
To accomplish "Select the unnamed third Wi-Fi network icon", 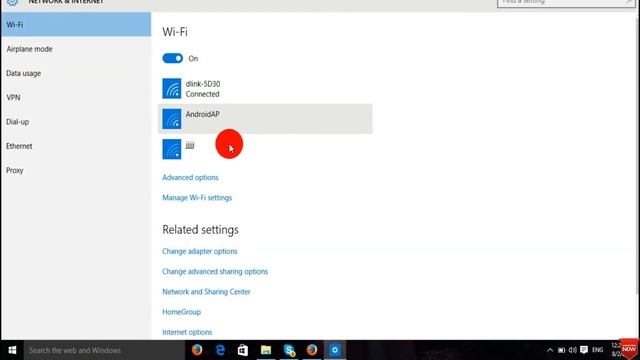I will pyautogui.click(x=172, y=149).
